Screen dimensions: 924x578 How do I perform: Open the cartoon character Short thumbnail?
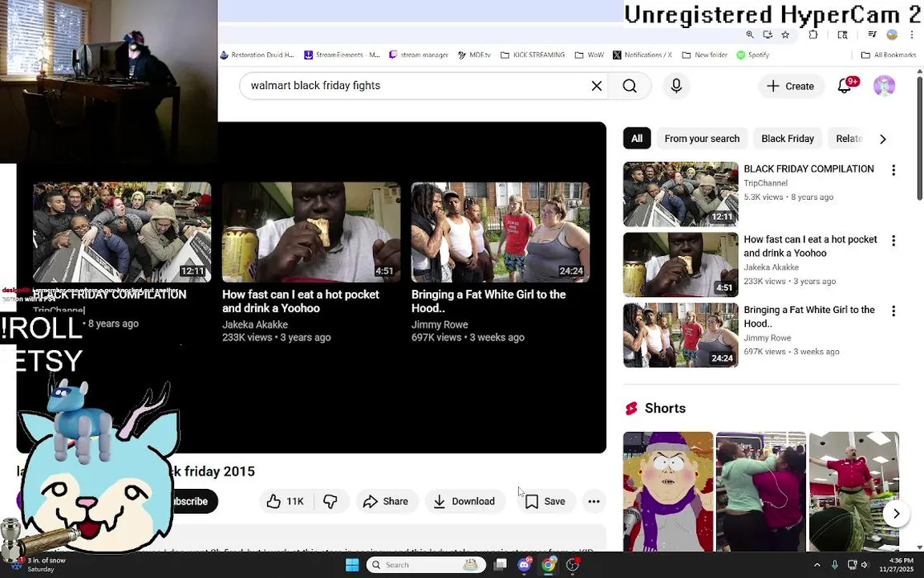pyautogui.click(x=668, y=491)
